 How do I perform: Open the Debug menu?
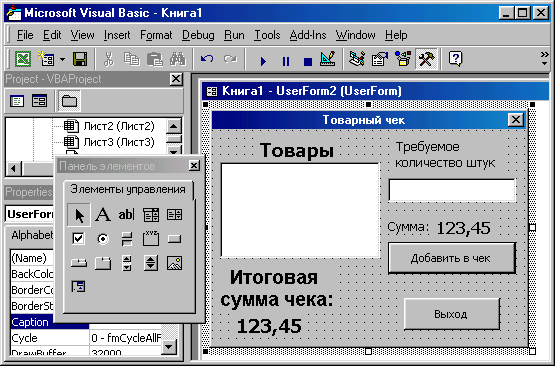pyautogui.click(x=198, y=35)
